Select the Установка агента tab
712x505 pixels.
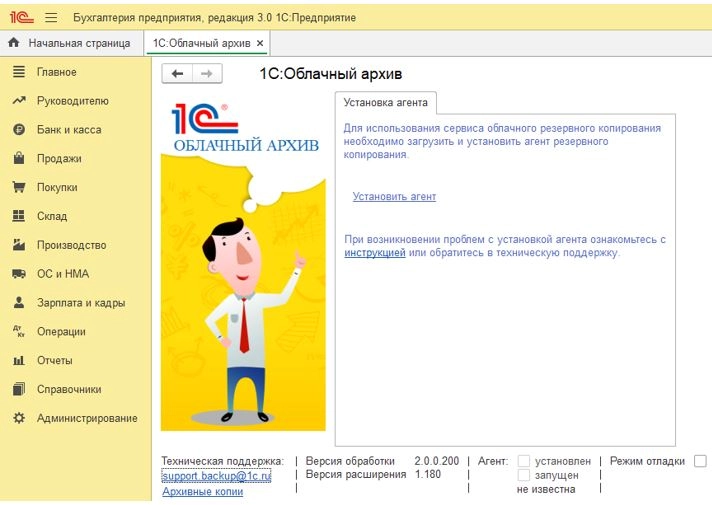coord(386,103)
